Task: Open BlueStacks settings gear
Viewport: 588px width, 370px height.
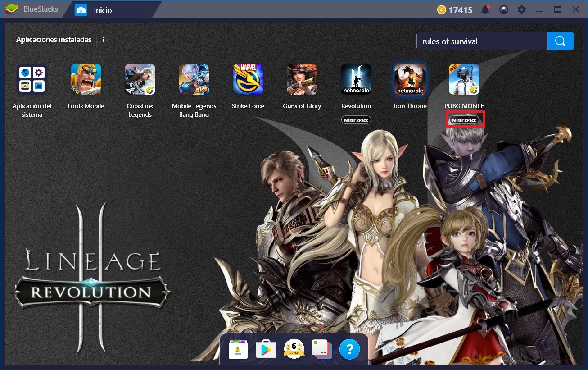Action: (x=522, y=9)
